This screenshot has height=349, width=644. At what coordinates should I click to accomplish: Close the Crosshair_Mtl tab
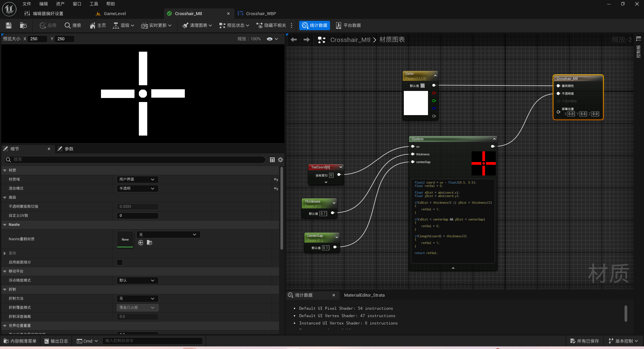point(228,14)
